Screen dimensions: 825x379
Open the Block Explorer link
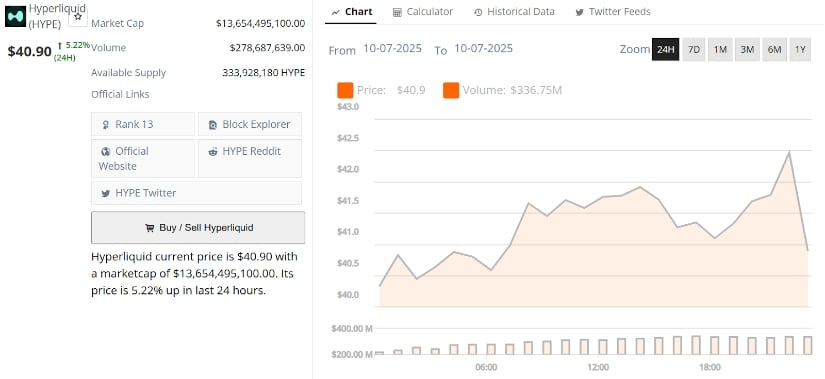pos(250,124)
